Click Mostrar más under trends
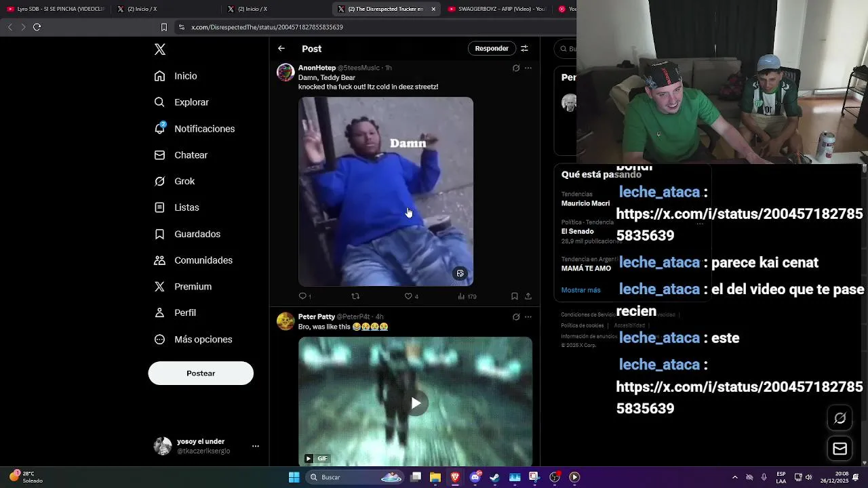The width and height of the screenshot is (868, 488). pos(580,290)
